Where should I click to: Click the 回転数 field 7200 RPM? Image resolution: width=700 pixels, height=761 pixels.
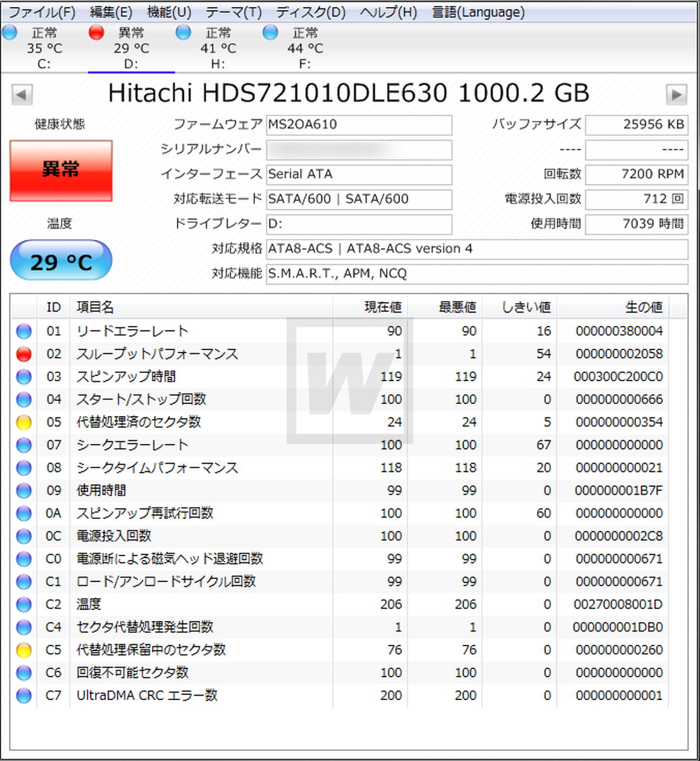tap(637, 174)
